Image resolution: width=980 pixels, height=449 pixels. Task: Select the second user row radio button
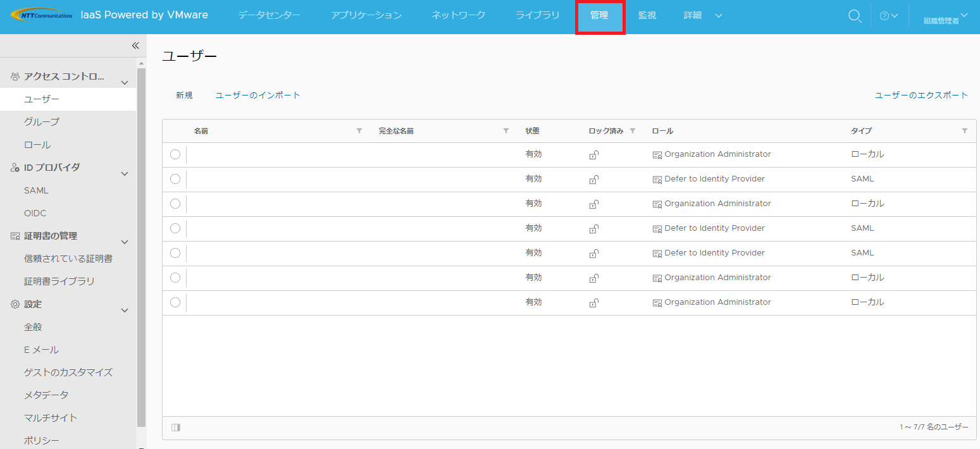pyautogui.click(x=175, y=179)
